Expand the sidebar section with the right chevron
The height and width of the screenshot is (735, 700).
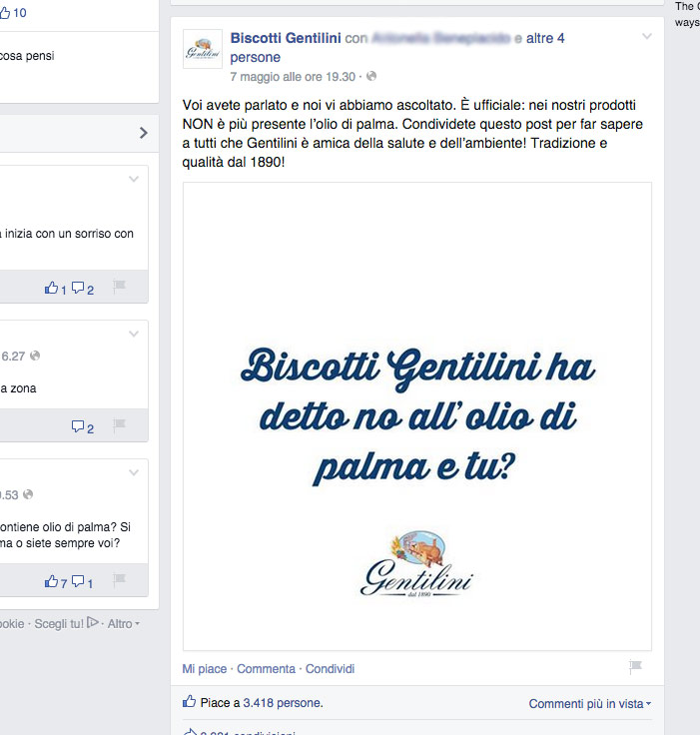pyautogui.click(x=143, y=133)
